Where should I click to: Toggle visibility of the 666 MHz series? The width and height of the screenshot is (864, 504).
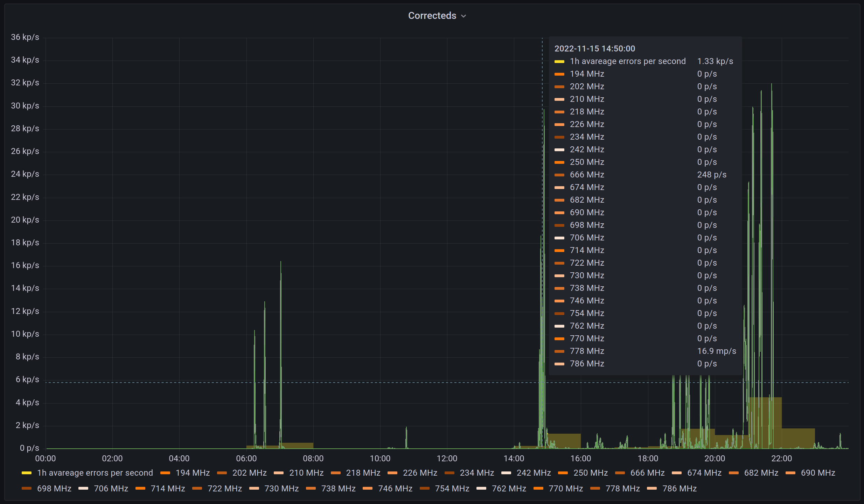(x=648, y=472)
